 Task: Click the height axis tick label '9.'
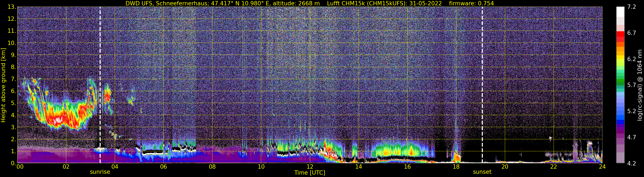click(13, 55)
